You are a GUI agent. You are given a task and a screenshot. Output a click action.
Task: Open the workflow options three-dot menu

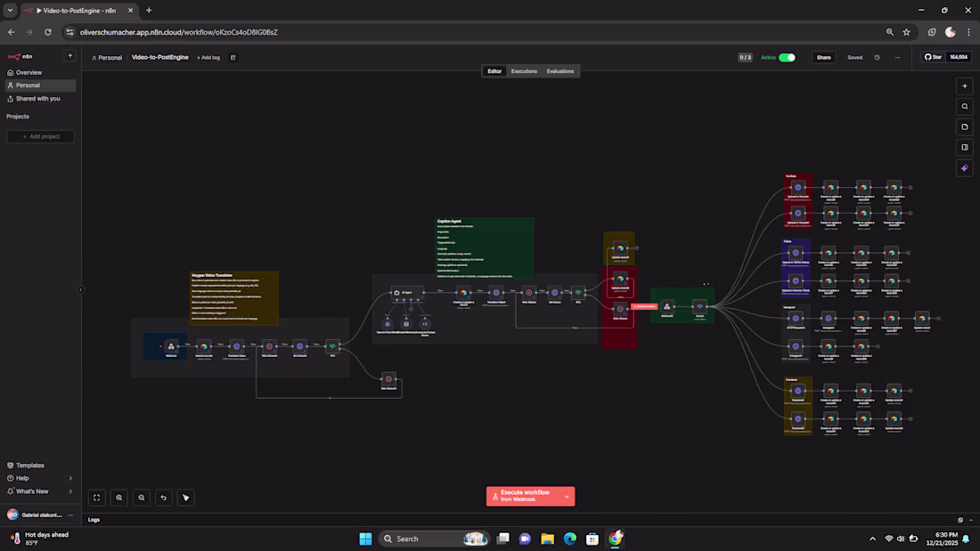click(897, 57)
